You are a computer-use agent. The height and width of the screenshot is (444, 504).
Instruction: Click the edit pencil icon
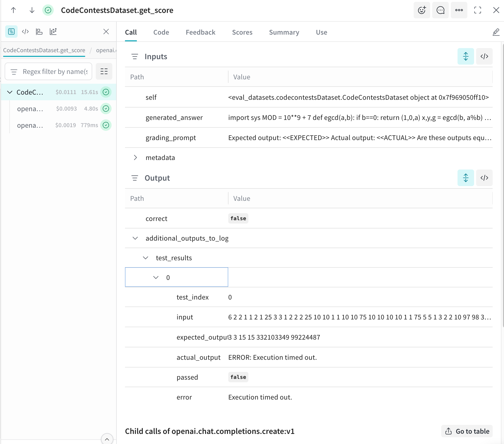pos(496,32)
